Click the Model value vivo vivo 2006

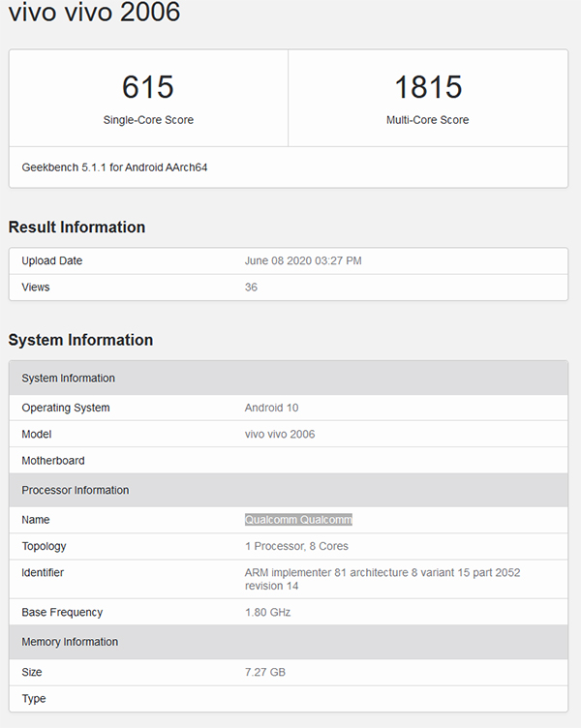tap(279, 435)
